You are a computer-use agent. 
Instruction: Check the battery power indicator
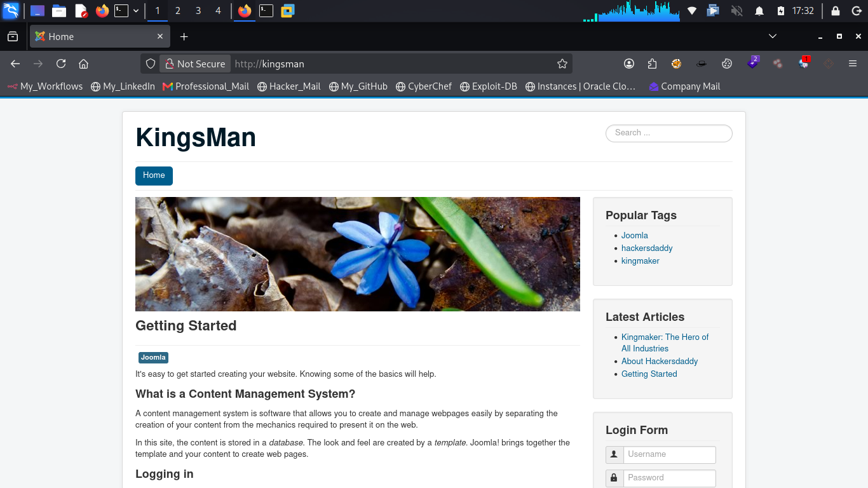[781, 11]
